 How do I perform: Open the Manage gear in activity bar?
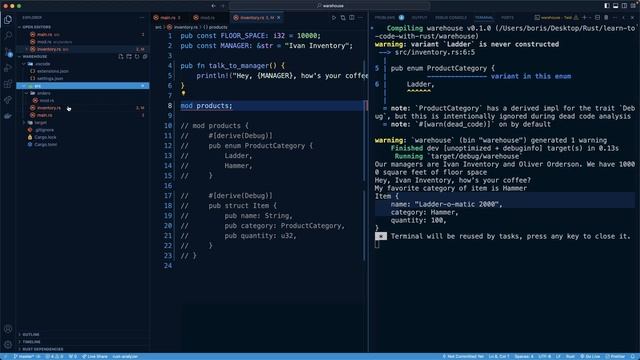[8, 345]
